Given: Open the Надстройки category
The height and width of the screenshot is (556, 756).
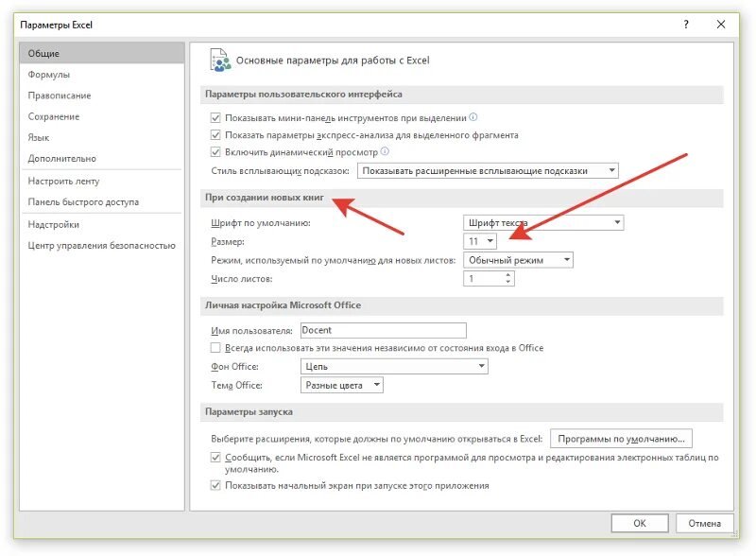Looking at the screenshot, I should [x=102, y=224].
